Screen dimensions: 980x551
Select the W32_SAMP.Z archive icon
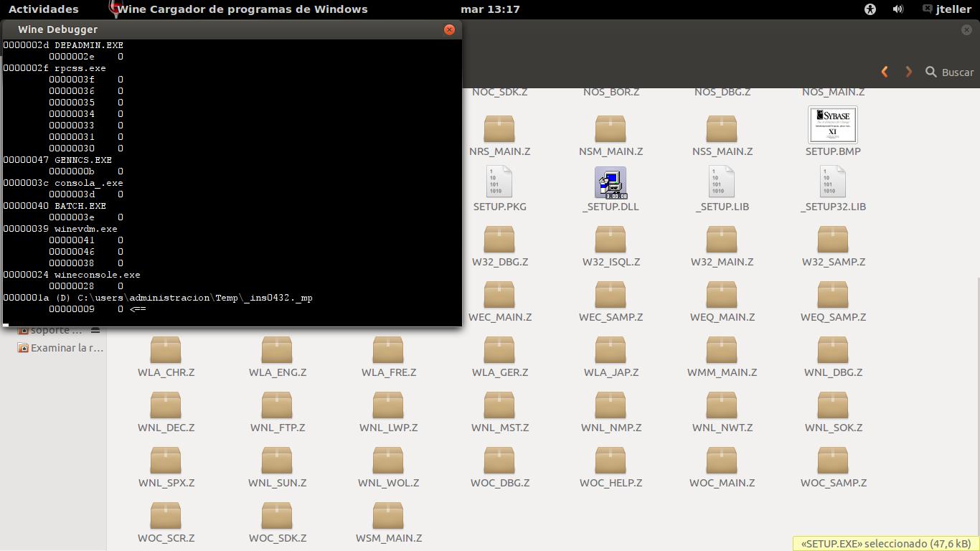point(833,240)
